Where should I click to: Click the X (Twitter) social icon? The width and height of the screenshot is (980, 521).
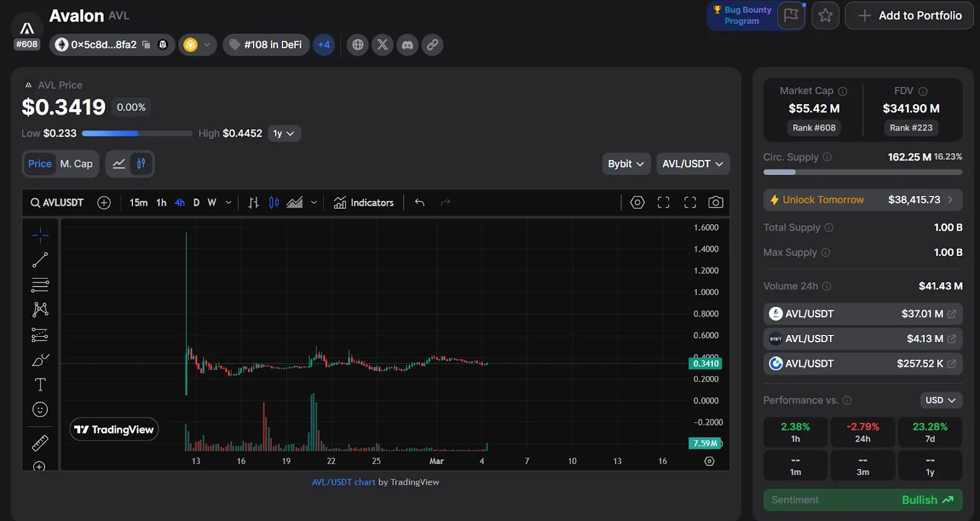point(382,45)
